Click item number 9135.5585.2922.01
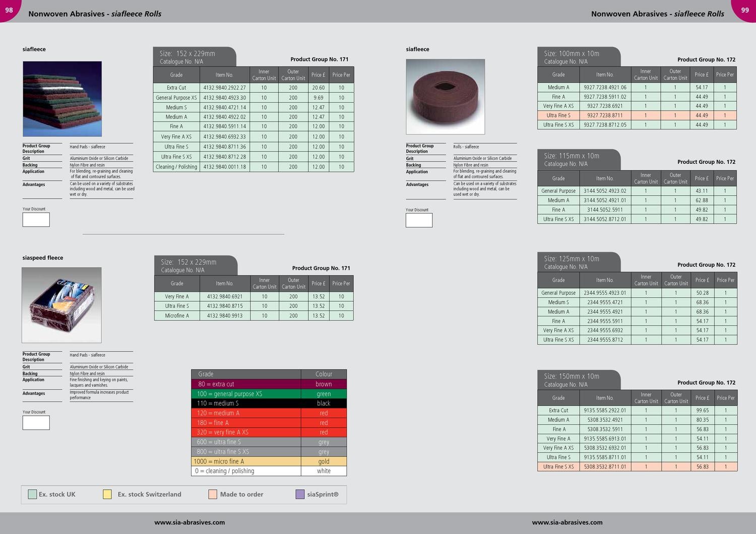 point(605,411)
